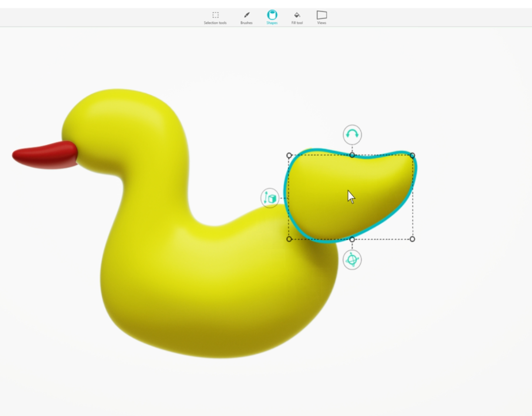Click top-right corner resize handle of selection
532x416 pixels.
coord(412,155)
